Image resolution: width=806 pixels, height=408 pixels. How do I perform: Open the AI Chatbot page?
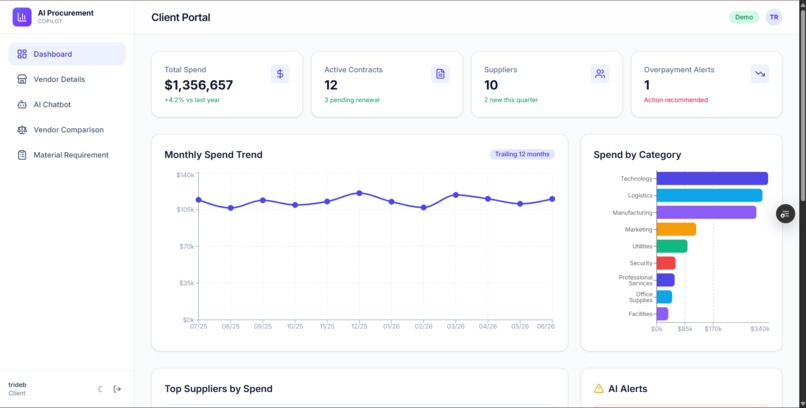click(x=67, y=104)
